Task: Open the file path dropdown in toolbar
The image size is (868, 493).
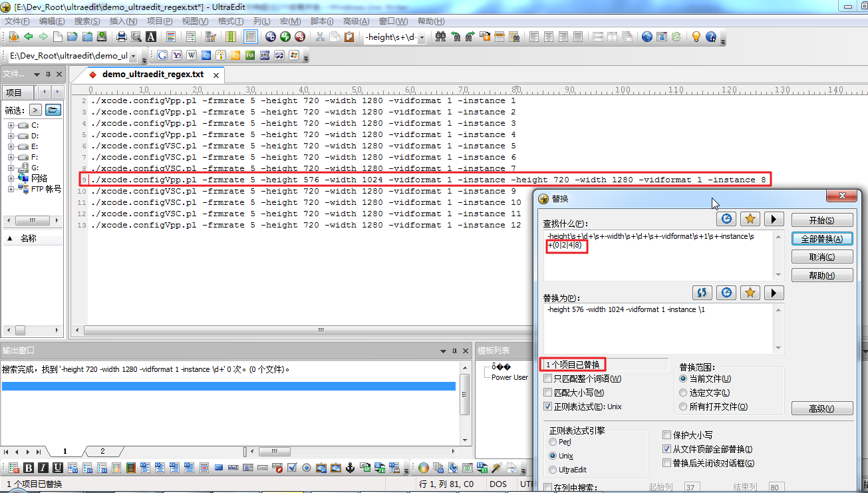Action: (x=133, y=56)
